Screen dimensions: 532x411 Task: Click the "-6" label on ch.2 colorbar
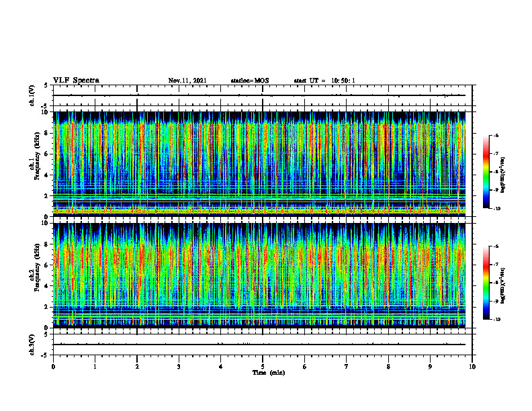[496, 246]
